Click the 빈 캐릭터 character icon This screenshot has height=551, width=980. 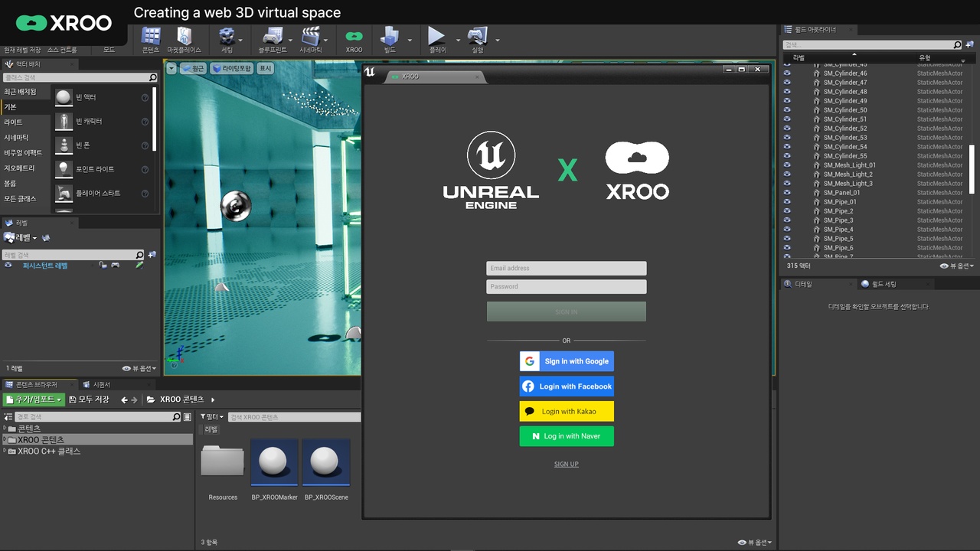(64, 121)
